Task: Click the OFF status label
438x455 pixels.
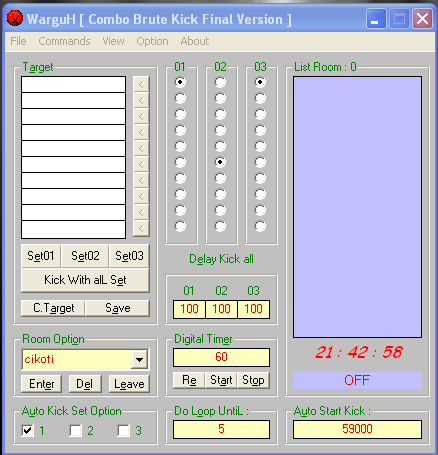Action: 357,380
